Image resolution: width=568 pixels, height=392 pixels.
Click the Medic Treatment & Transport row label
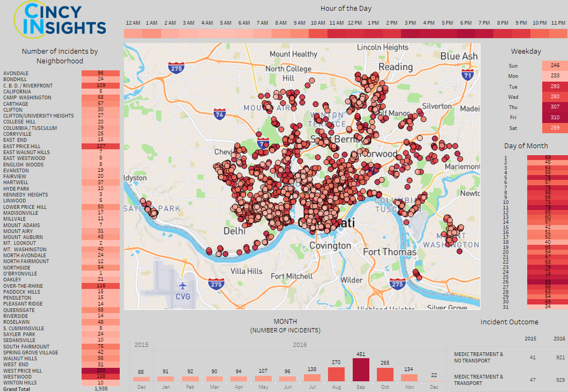coord(478,380)
